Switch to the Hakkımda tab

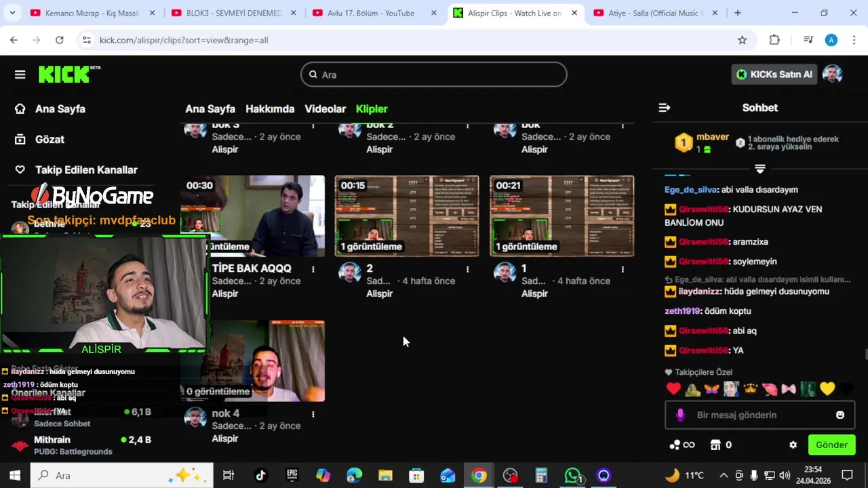point(270,108)
